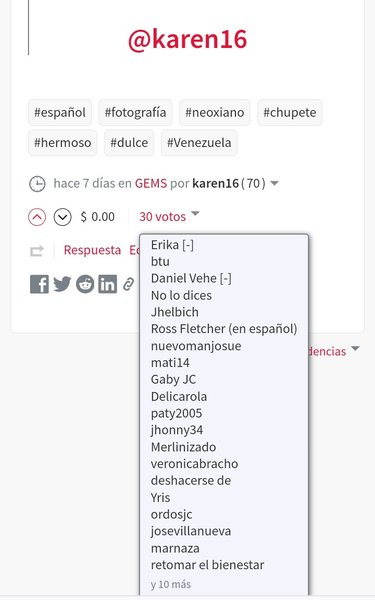This screenshot has height=600, width=375.
Task: Share the post on Twitter
Action: click(62, 284)
